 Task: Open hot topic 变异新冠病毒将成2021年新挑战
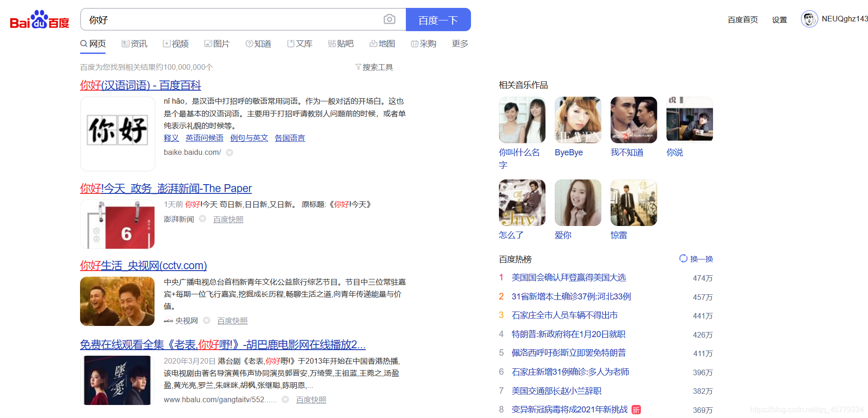[570, 410]
